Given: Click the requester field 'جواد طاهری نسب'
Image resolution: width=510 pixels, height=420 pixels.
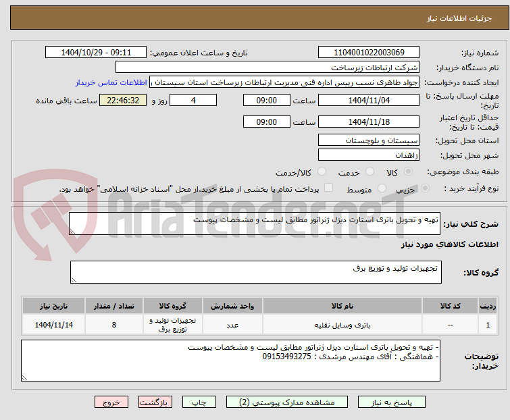Looking at the screenshot, I should click(x=284, y=82).
